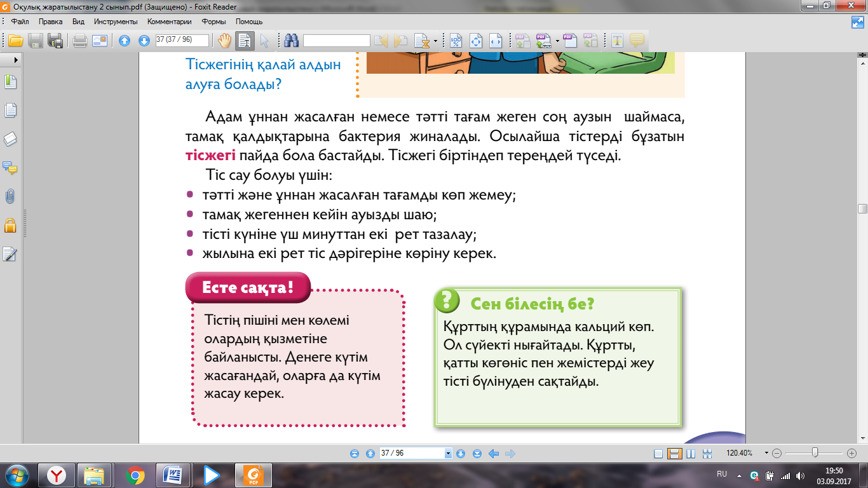Screen dimensions: 868x488
Task: Go to previous page with toolbar up arrow
Action: (125, 41)
